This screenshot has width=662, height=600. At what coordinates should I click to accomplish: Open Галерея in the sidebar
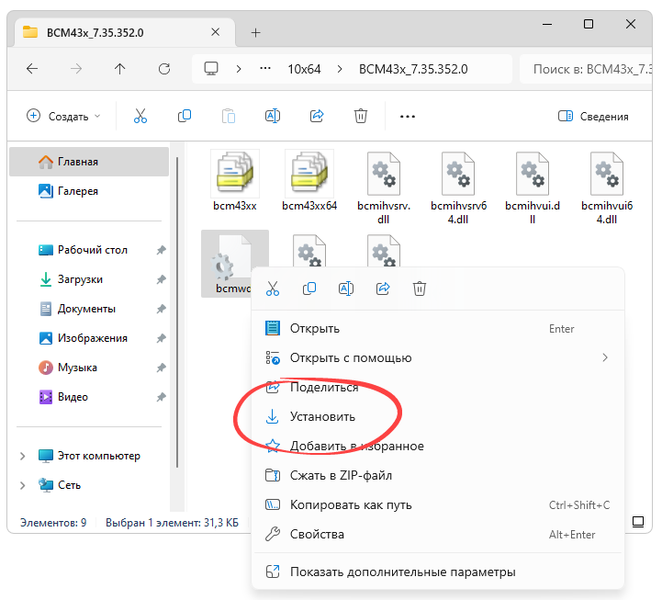89,191
